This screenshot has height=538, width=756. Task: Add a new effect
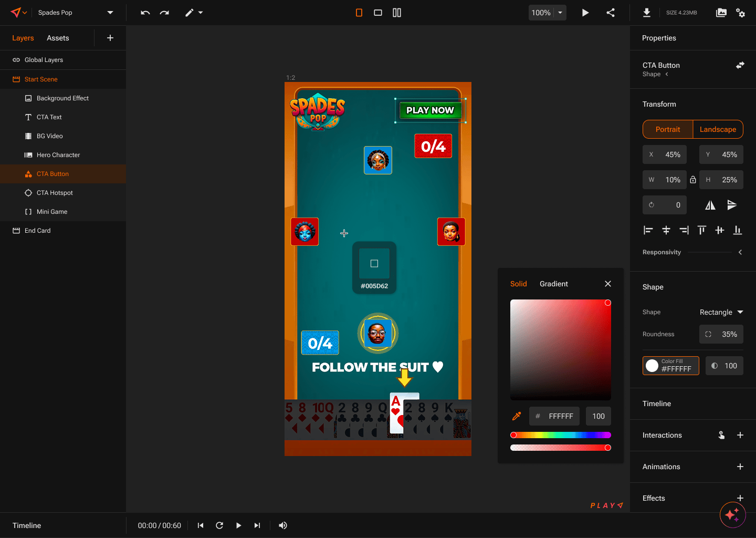740,498
